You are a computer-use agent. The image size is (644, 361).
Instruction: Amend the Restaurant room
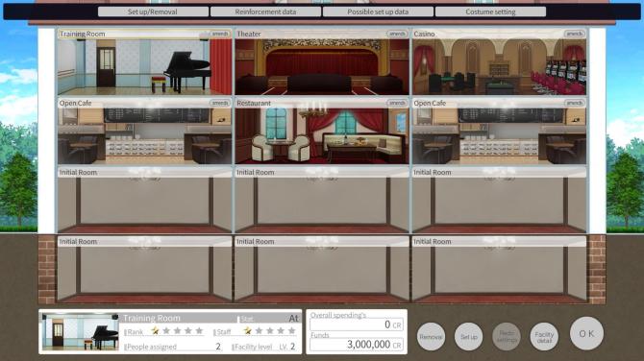[x=397, y=103]
